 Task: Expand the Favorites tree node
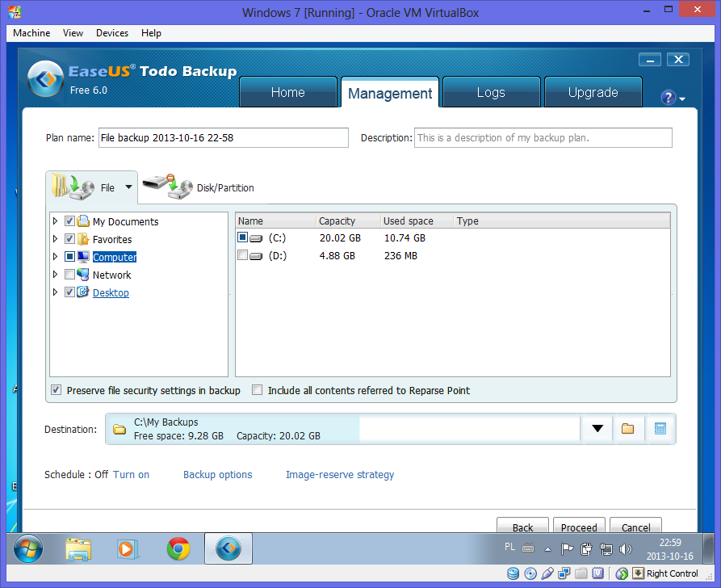coord(55,239)
